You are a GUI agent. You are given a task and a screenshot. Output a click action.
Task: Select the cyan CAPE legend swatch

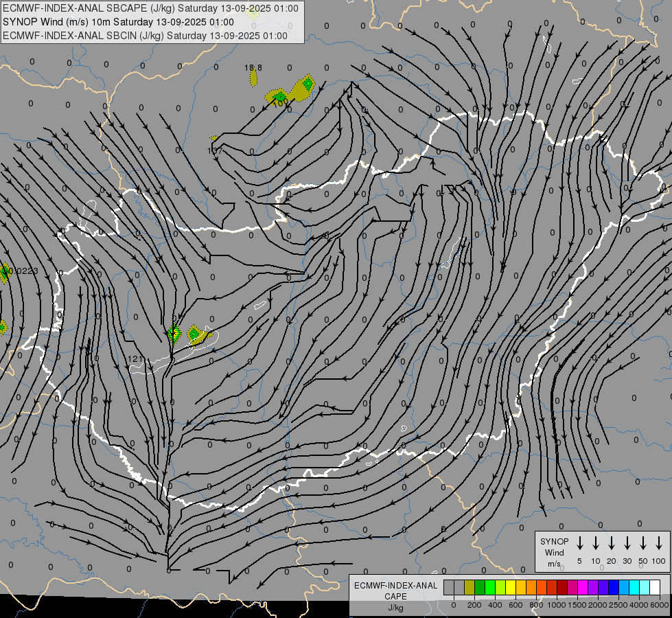click(634, 587)
